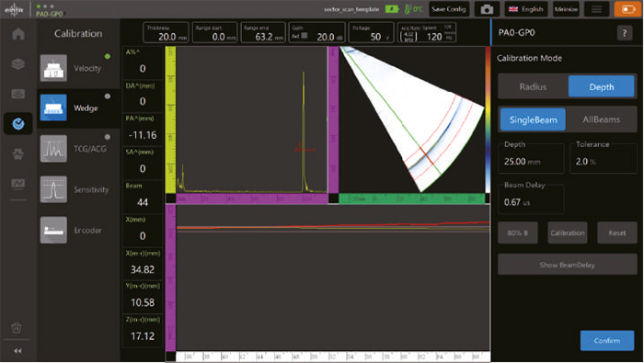Open the English language selector
The image size is (644, 363).
tap(525, 9)
